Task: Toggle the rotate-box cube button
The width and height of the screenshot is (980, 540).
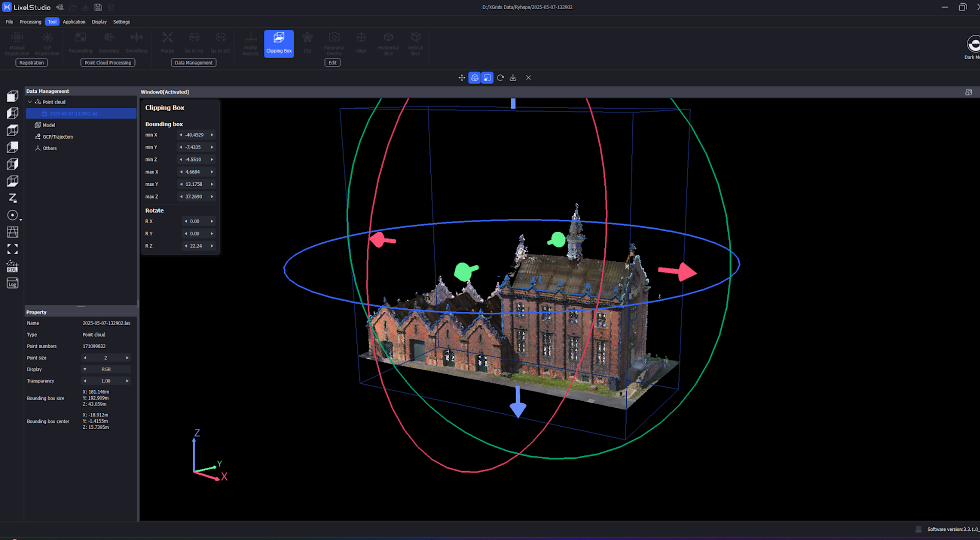Action: click(x=474, y=78)
